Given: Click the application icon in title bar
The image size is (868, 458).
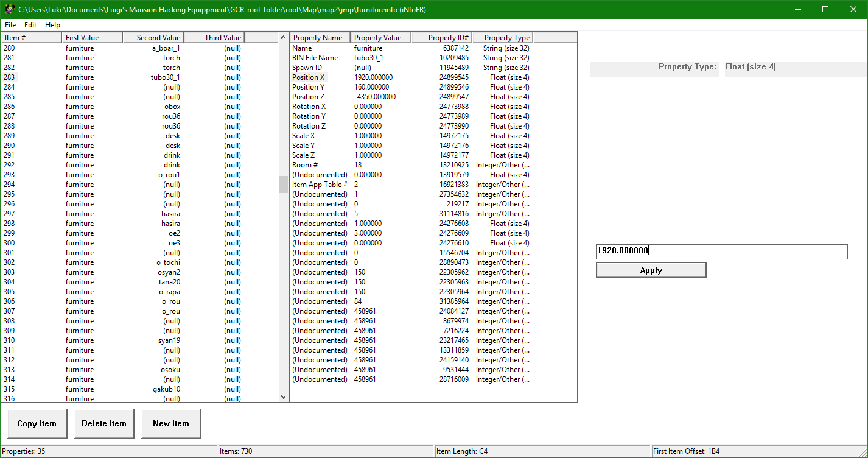Looking at the screenshot, I should click(x=9, y=9).
